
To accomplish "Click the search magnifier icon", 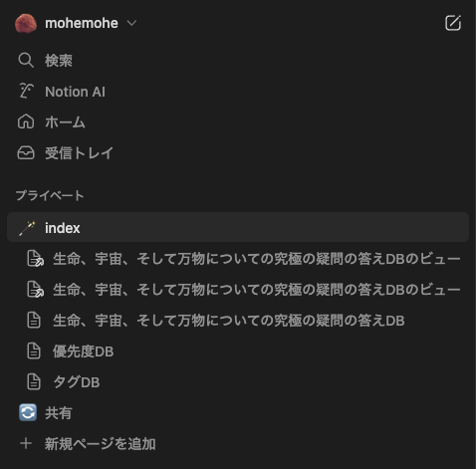I will tap(26, 61).
